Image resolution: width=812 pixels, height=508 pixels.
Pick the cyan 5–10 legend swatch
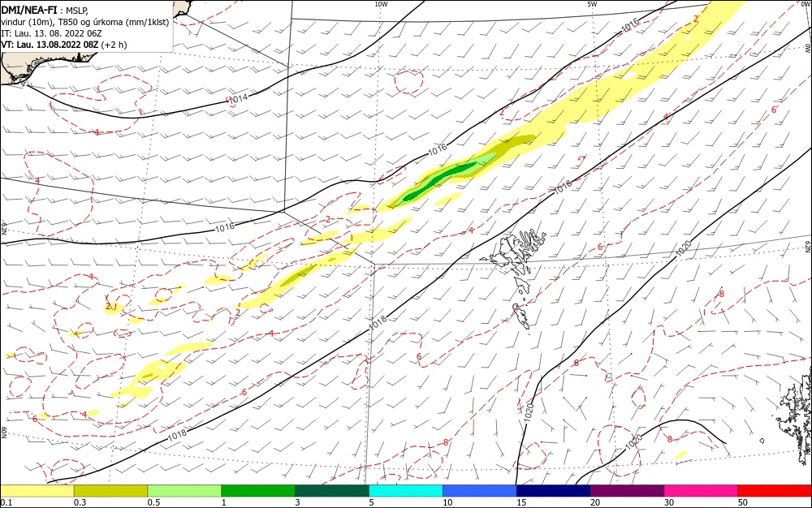[406, 491]
